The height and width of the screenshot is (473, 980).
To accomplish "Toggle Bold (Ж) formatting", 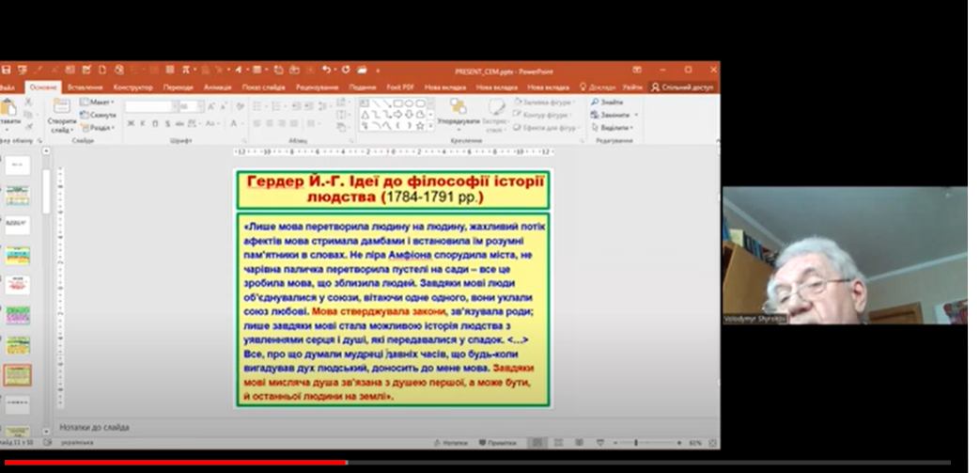I will pyautogui.click(x=131, y=123).
